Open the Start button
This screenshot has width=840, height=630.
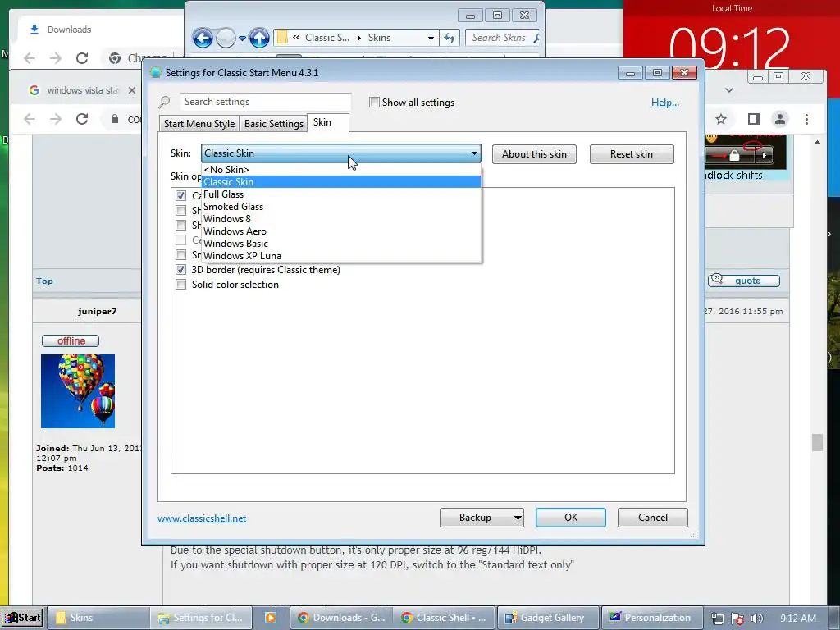(22, 618)
